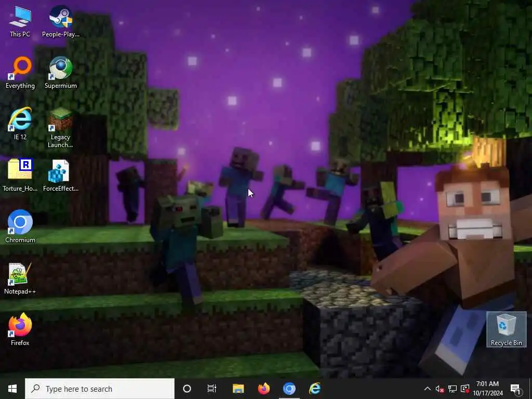Screen dimensions: 532x399
Task: Launch Firefox from the taskbar
Action: [263, 389]
